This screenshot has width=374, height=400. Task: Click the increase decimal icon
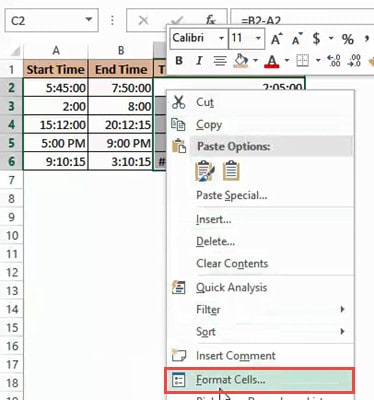pos(334,61)
